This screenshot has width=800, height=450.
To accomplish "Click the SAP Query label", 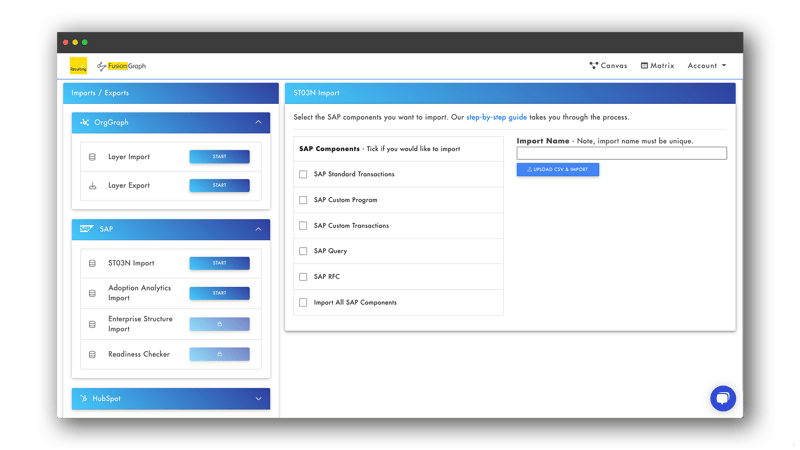I will [330, 251].
